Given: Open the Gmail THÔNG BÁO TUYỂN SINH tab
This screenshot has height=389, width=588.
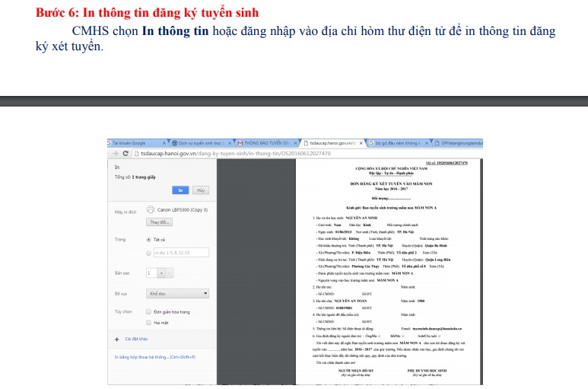Looking at the screenshot, I should (266, 142).
